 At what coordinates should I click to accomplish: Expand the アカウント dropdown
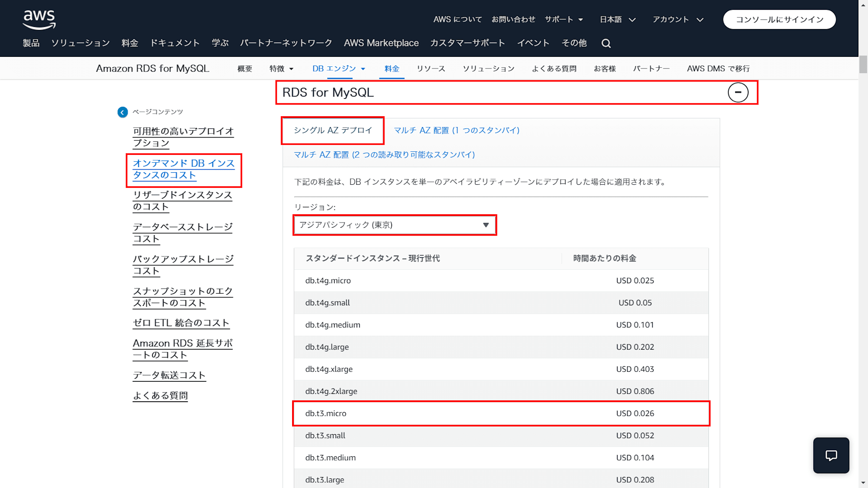pyautogui.click(x=678, y=20)
